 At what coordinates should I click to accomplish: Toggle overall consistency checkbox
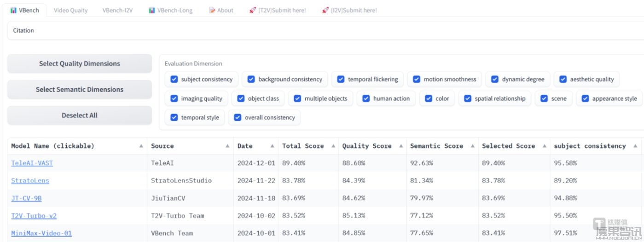click(238, 117)
